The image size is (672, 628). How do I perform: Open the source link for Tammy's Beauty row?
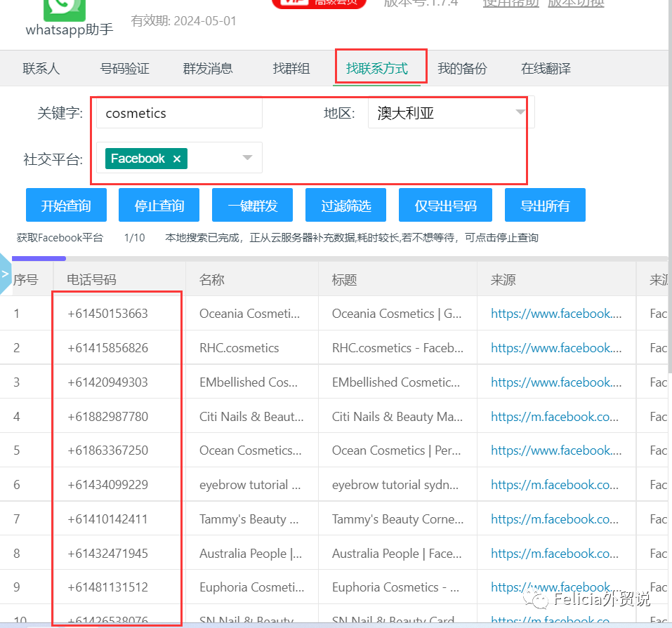click(x=555, y=519)
